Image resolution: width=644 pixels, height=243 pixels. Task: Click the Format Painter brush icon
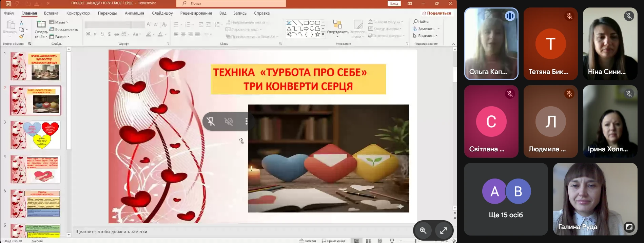21,36
